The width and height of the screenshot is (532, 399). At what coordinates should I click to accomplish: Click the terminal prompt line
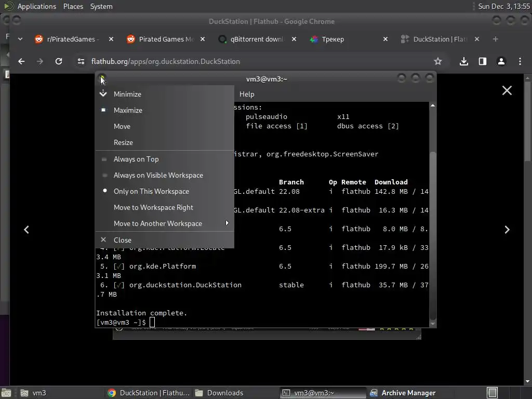click(126, 322)
